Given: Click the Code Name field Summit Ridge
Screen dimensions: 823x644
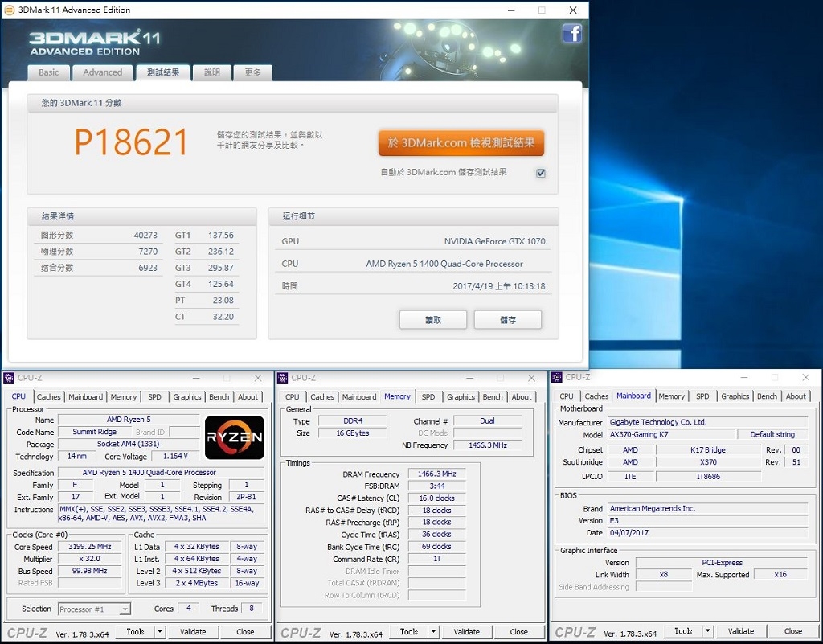Looking at the screenshot, I should pos(95,432).
